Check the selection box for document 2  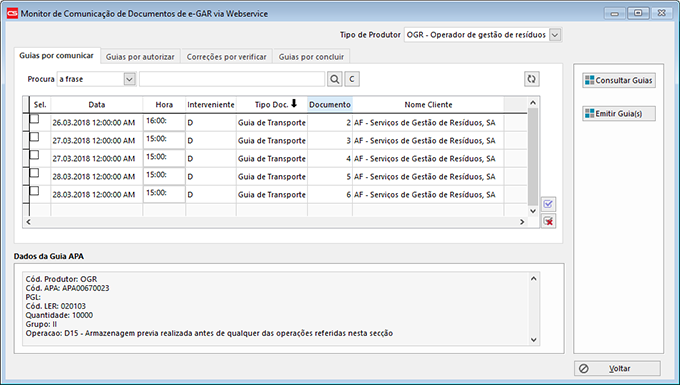click(x=34, y=119)
